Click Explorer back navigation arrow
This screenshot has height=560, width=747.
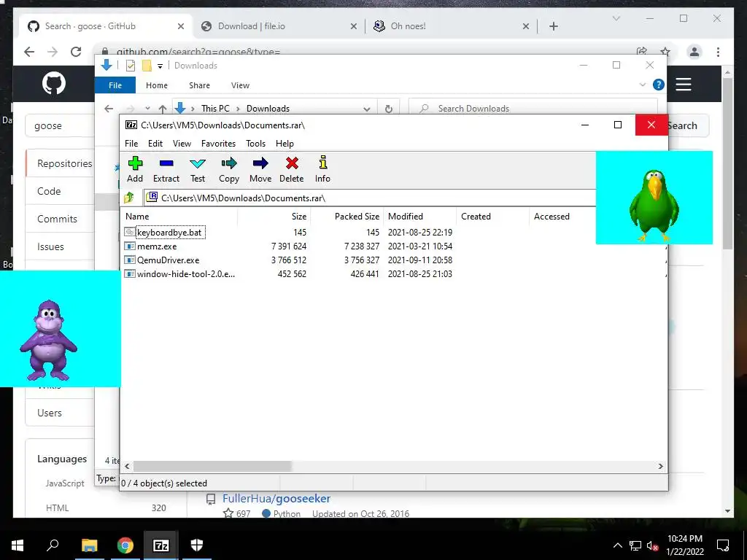(109, 109)
